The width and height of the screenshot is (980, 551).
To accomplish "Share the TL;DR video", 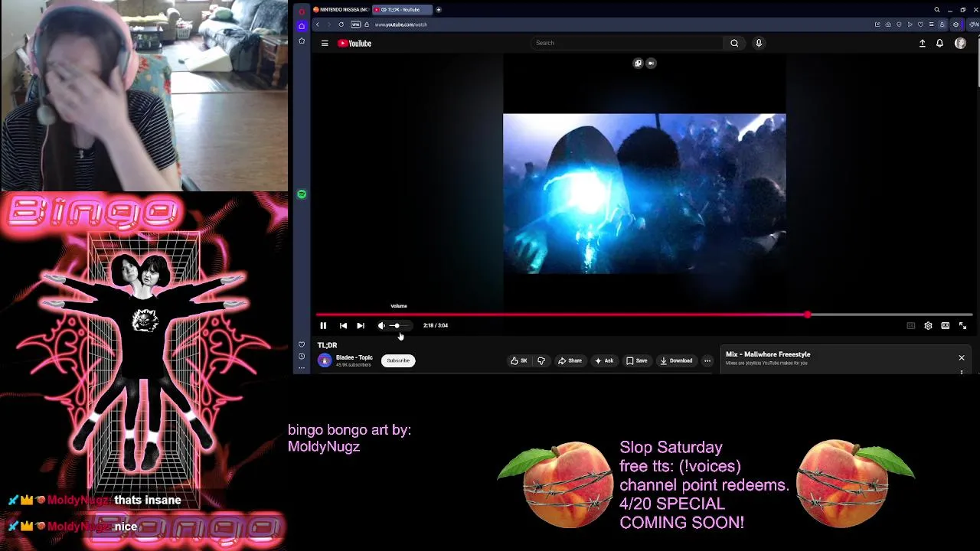I will [570, 360].
